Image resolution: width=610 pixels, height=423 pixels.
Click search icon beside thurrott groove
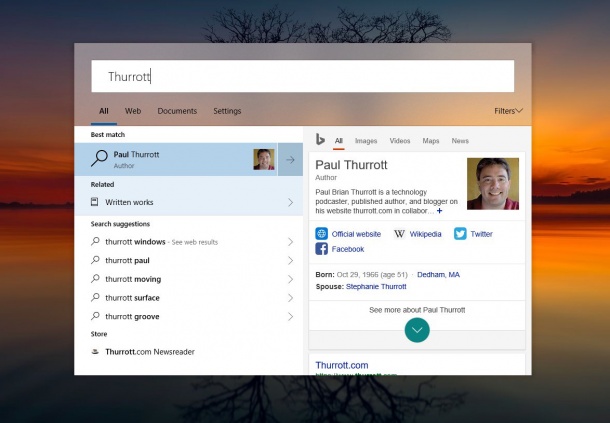coord(95,316)
